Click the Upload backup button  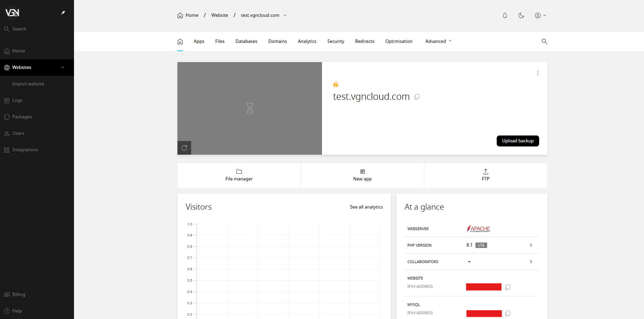(518, 141)
